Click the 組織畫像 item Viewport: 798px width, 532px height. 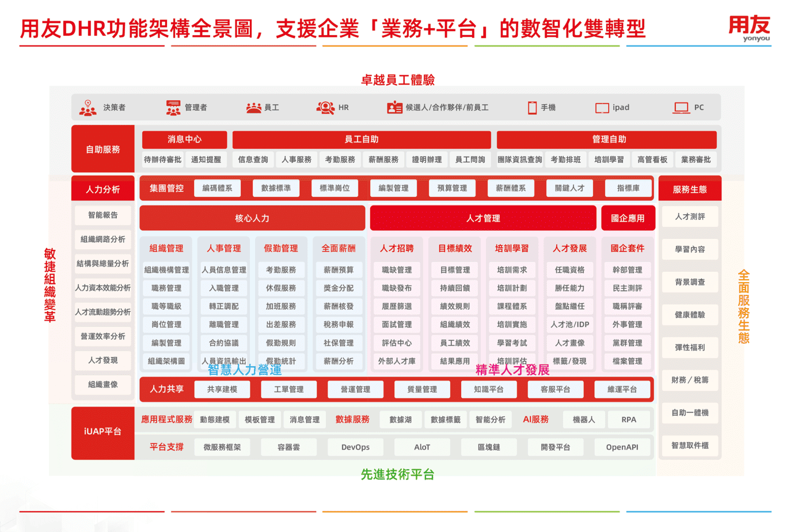(103, 385)
